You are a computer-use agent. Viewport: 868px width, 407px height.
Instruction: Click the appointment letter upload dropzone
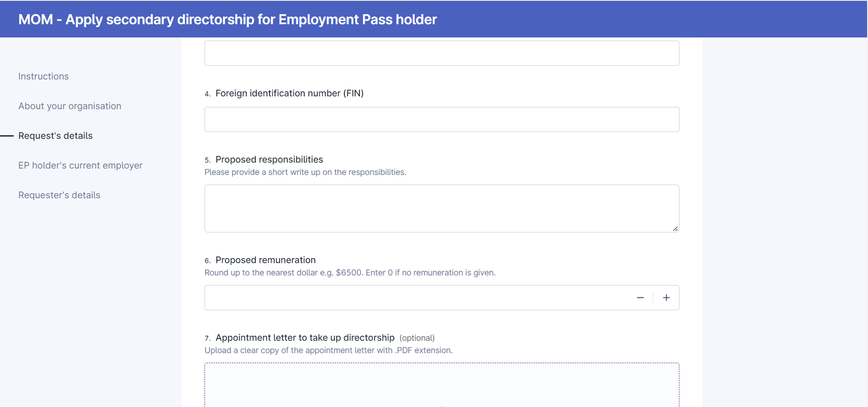coord(442,385)
